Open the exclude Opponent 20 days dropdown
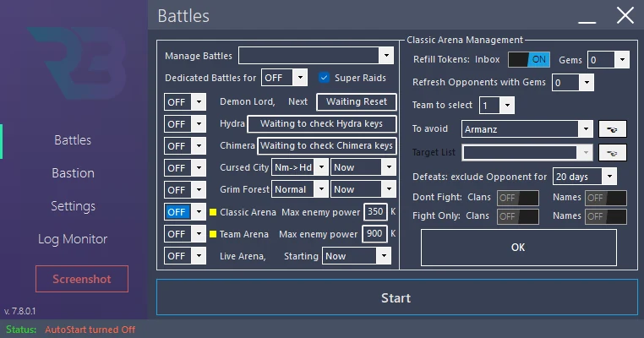This screenshot has width=644, height=338. tap(585, 177)
